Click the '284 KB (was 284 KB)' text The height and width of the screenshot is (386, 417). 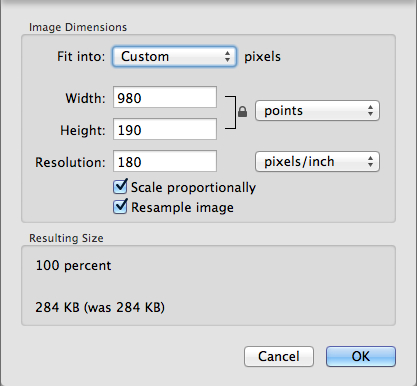pos(100,307)
